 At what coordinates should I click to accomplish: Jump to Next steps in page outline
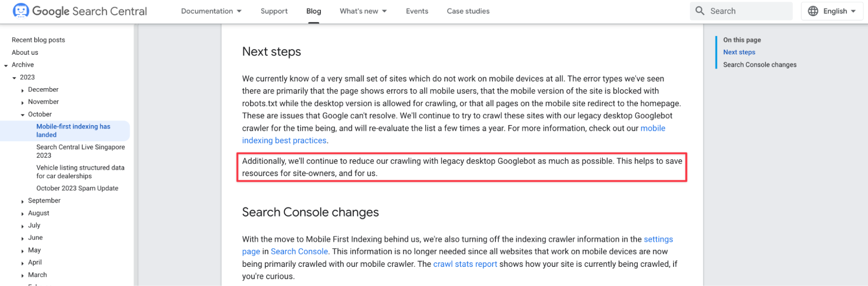pyautogui.click(x=739, y=52)
